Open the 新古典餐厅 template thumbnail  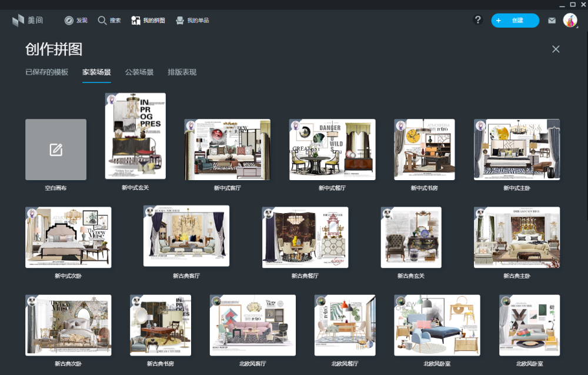click(x=305, y=237)
